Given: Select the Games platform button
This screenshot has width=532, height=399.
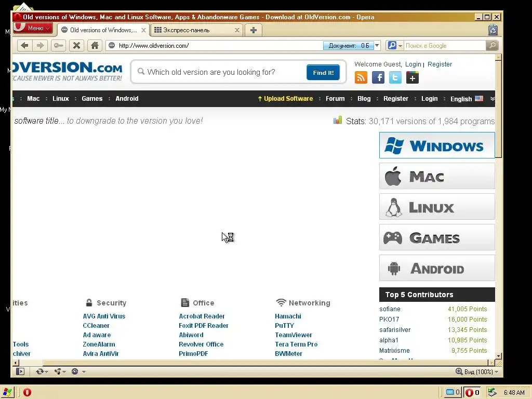Looking at the screenshot, I should [437, 237].
